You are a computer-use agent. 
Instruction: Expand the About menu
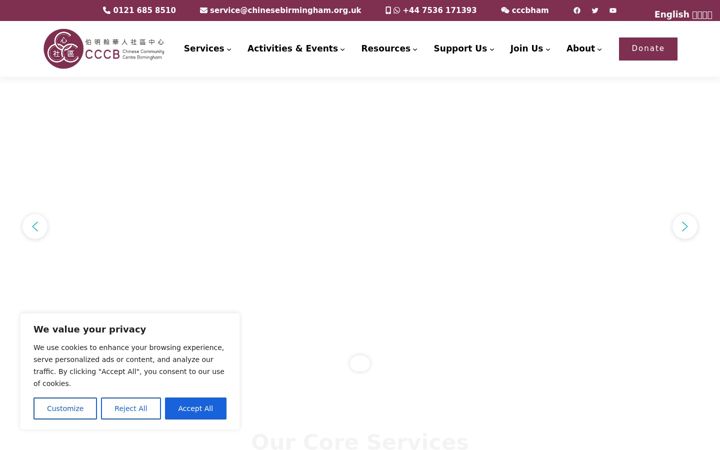coord(584,48)
